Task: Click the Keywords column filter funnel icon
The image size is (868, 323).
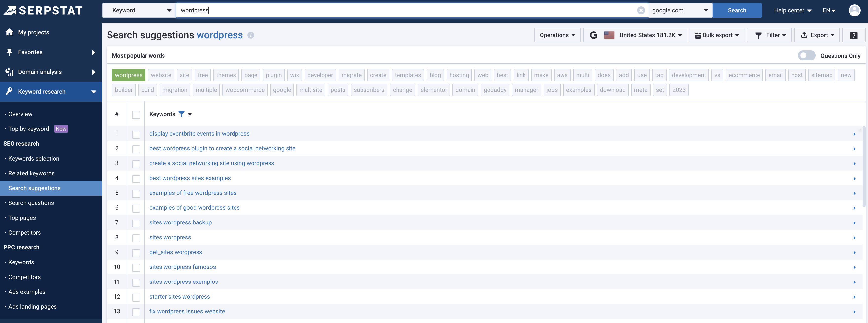Action: pos(181,114)
